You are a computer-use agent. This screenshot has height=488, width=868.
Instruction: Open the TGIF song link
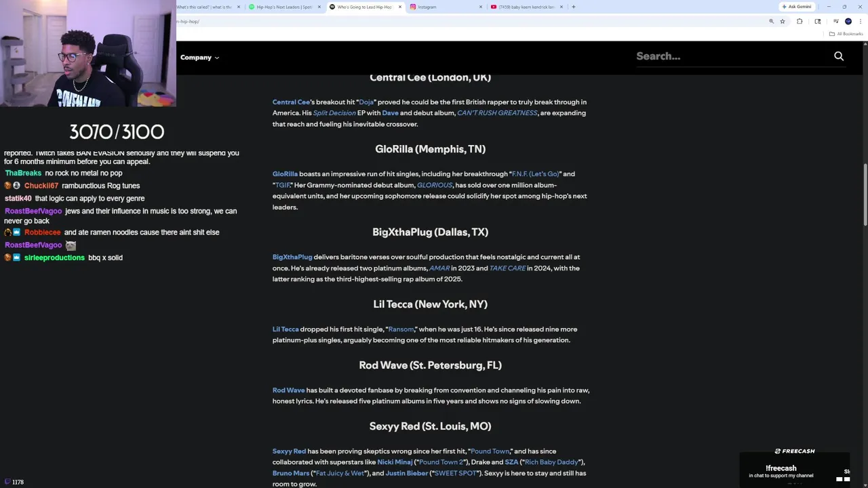[283, 185]
